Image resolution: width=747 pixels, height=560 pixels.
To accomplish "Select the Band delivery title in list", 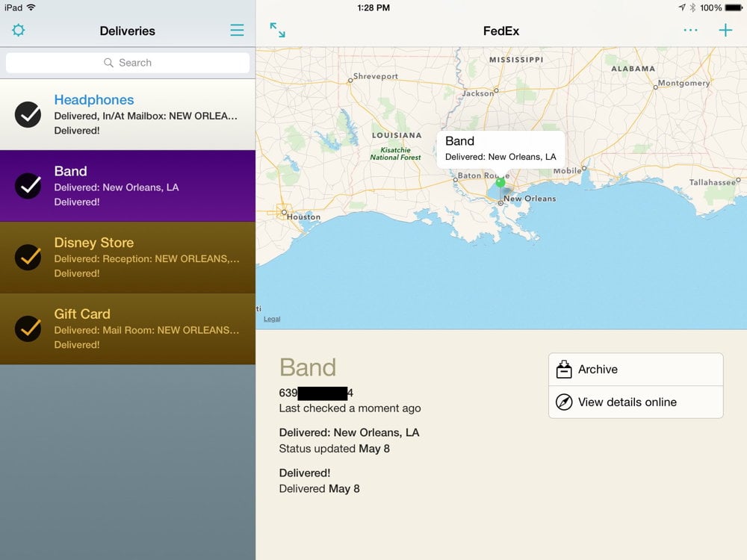I will tap(70, 171).
